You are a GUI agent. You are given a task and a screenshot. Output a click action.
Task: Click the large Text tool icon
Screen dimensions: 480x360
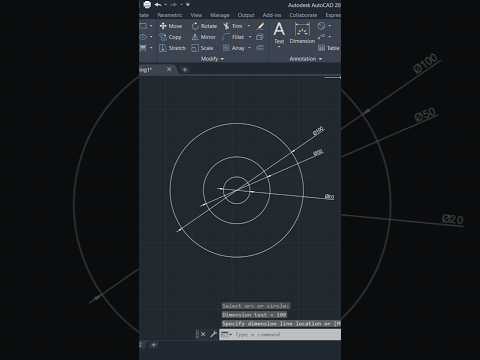coord(279,29)
